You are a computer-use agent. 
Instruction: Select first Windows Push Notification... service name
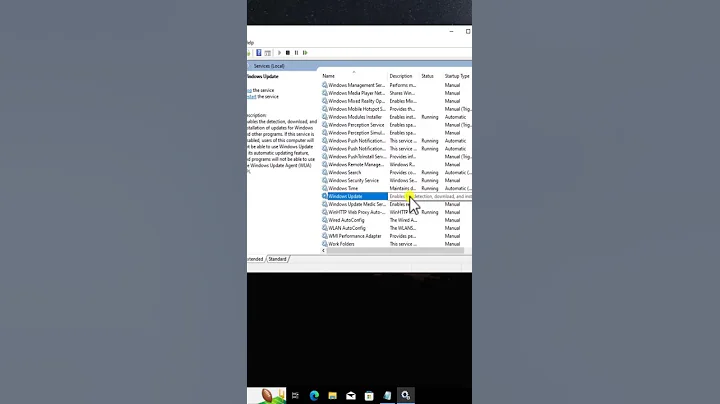(357, 141)
